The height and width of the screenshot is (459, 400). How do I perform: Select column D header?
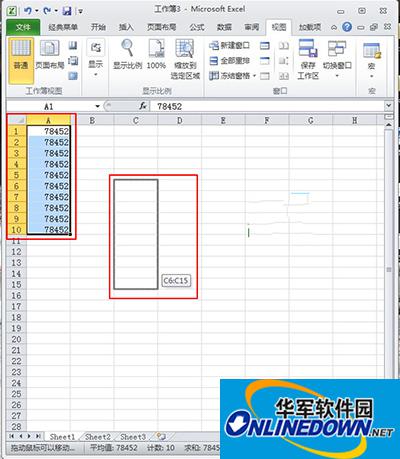pyautogui.click(x=179, y=120)
